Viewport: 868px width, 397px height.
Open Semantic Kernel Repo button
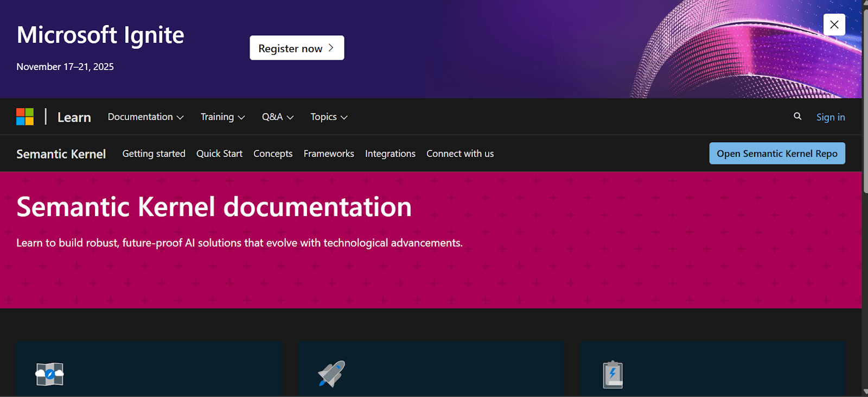[x=777, y=153]
